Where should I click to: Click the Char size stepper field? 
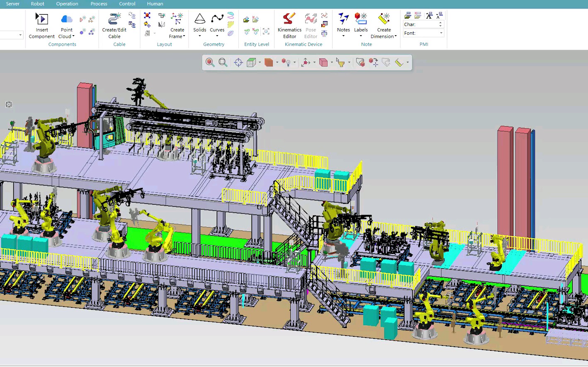(x=424, y=24)
